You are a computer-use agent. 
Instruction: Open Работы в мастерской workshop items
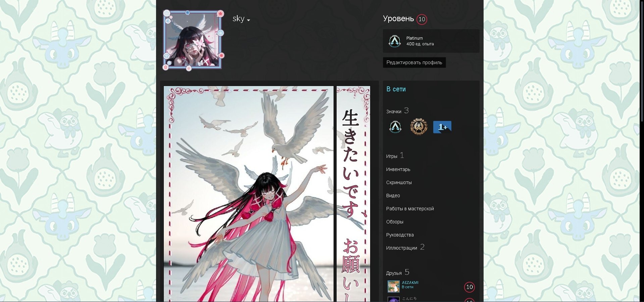(410, 209)
